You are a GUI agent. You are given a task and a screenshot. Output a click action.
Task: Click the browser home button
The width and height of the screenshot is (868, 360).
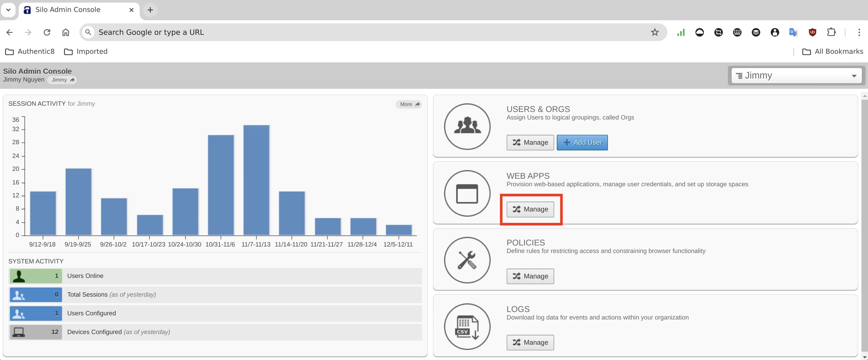(x=66, y=32)
